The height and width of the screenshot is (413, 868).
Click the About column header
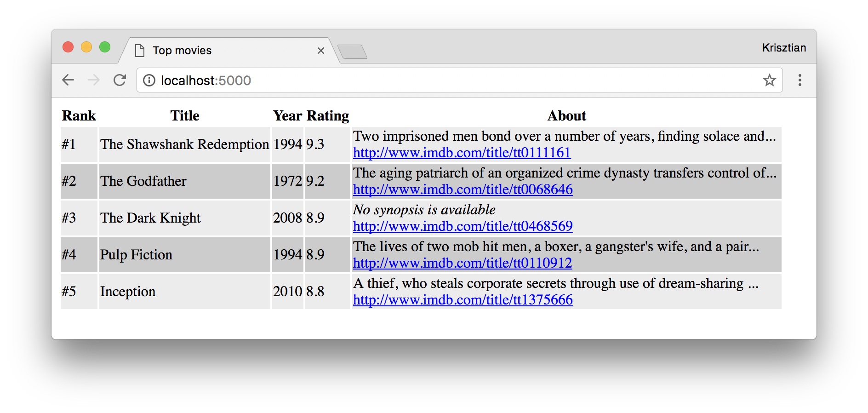point(566,116)
